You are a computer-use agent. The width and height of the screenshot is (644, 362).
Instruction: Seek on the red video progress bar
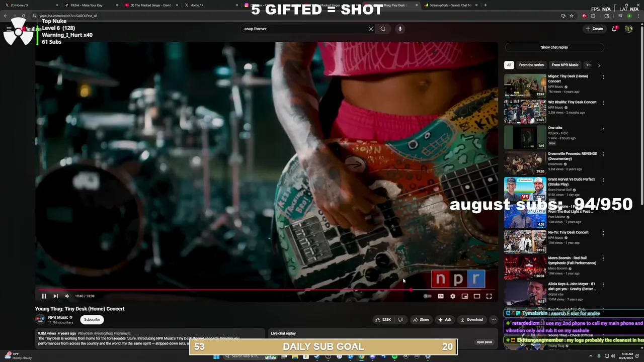pos(266,290)
